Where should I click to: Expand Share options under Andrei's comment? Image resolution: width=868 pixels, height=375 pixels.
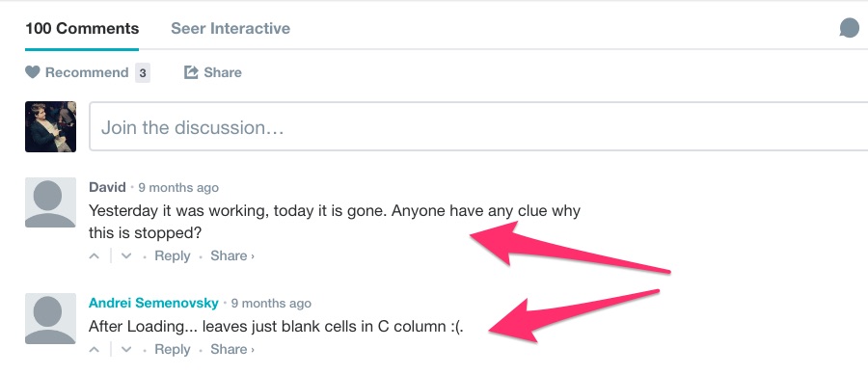tap(231, 350)
